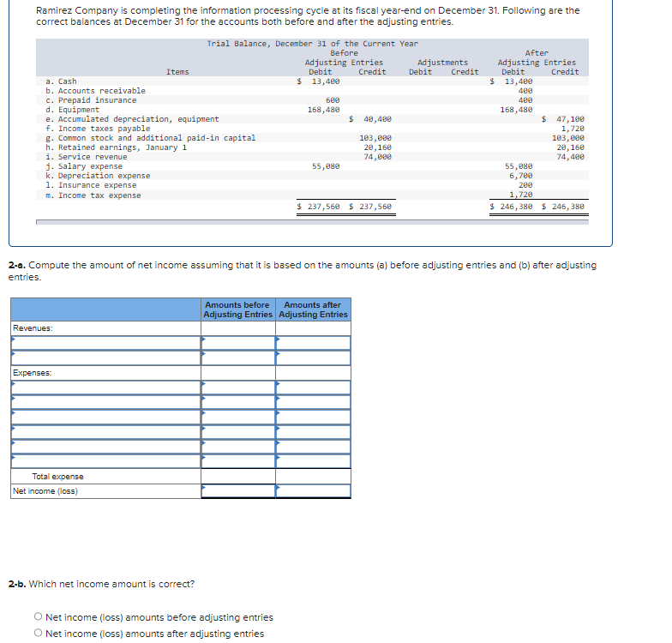Click third expense row 'before adjusting' amount field
Viewport: 672px width, 643px height.
click(238, 417)
